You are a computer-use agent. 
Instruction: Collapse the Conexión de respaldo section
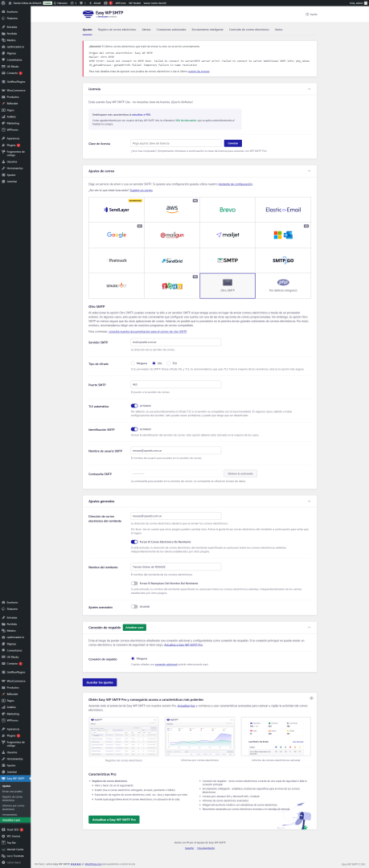point(310,627)
